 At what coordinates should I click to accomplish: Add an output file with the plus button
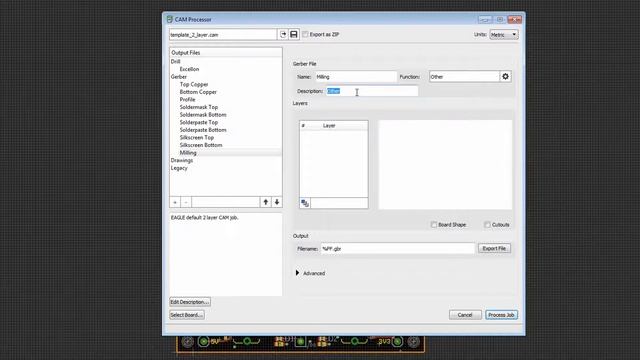pyautogui.click(x=175, y=202)
